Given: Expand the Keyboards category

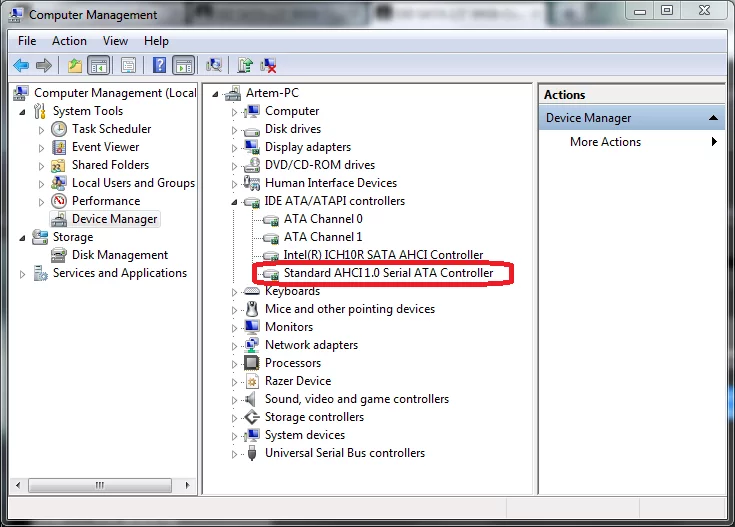Looking at the screenshot, I should tap(234, 293).
